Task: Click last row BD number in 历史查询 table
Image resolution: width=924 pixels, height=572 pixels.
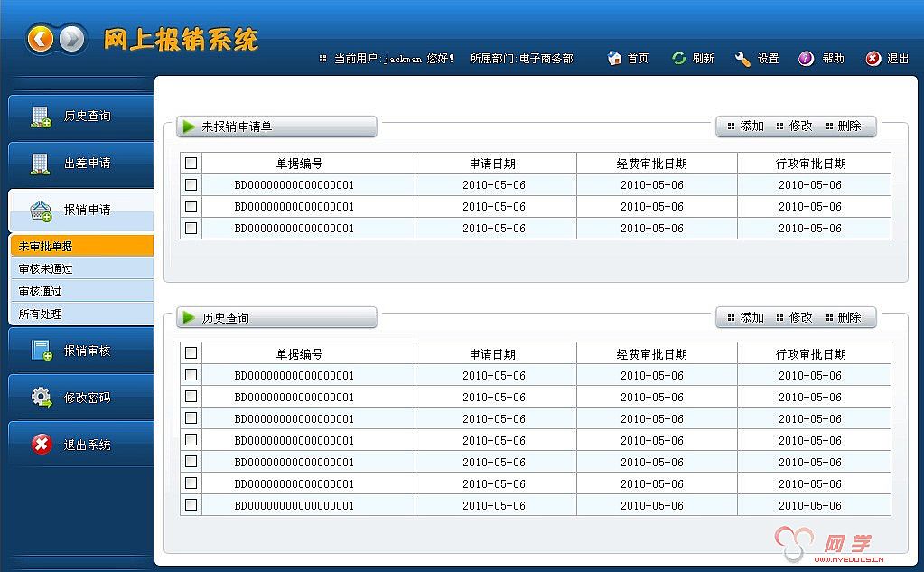Action: 294,505
